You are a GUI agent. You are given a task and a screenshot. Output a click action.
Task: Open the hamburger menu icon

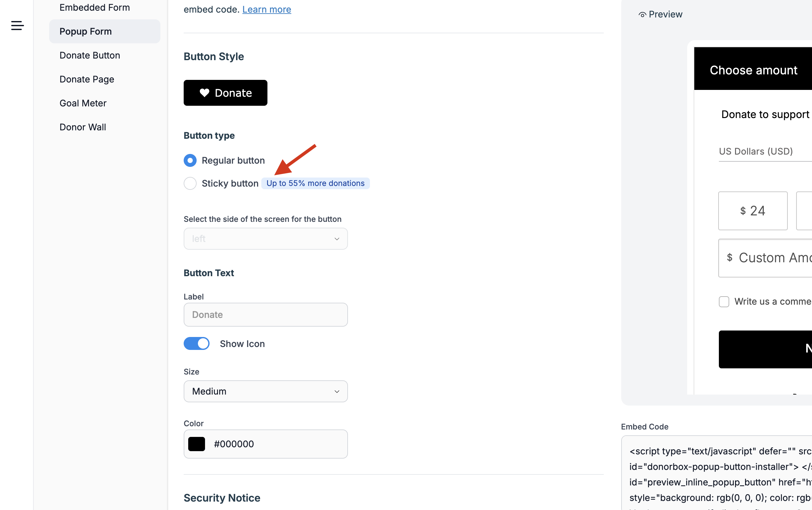(x=17, y=25)
